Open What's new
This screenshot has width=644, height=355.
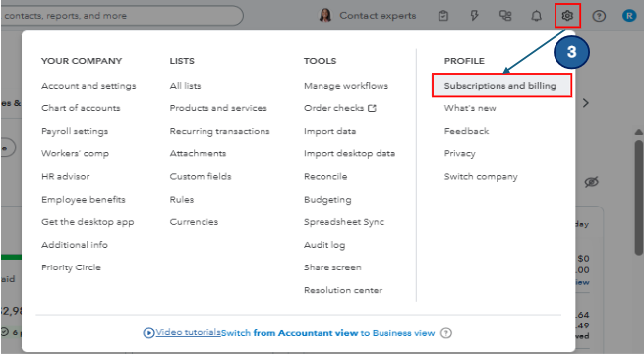pyautogui.click(x=470, y=108)
